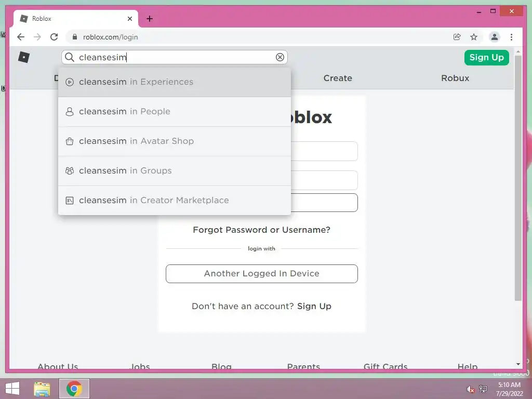Click the Log In button under password field
Image resolution: width=532 pixels, height=399 pixels.
[x=324, y=203]
